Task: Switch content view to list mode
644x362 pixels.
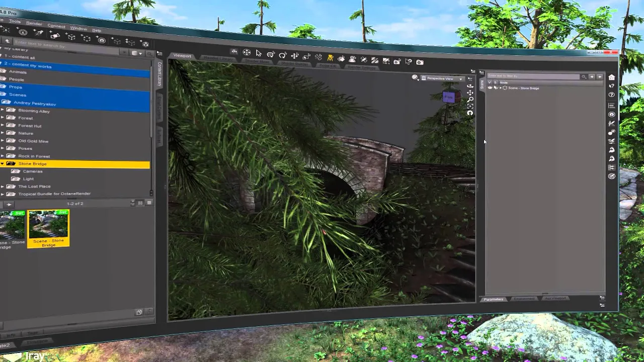Action: 149,203
